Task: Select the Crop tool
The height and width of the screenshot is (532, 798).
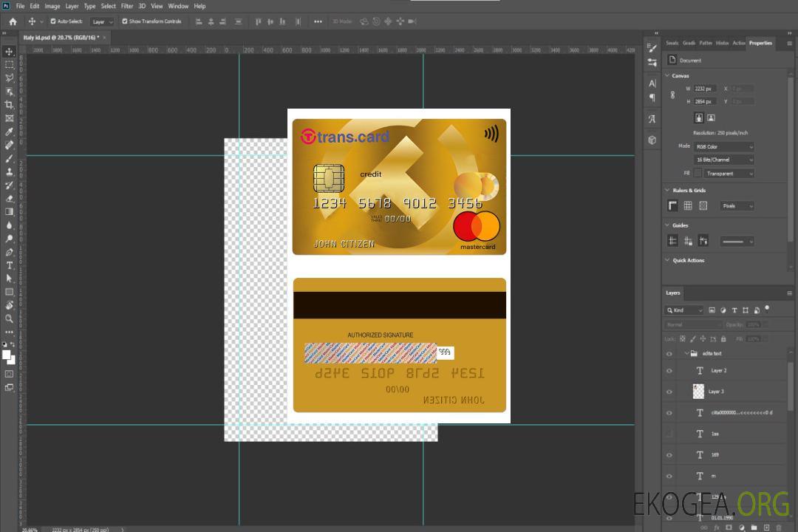Action: click(x=9, y=105)
